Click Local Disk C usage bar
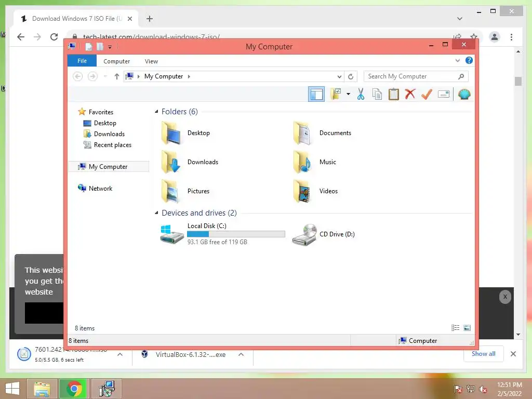 [236, 234]
